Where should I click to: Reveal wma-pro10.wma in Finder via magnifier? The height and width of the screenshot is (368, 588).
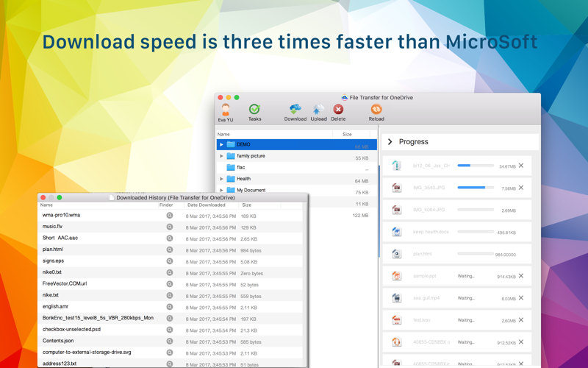coord(170,216)
